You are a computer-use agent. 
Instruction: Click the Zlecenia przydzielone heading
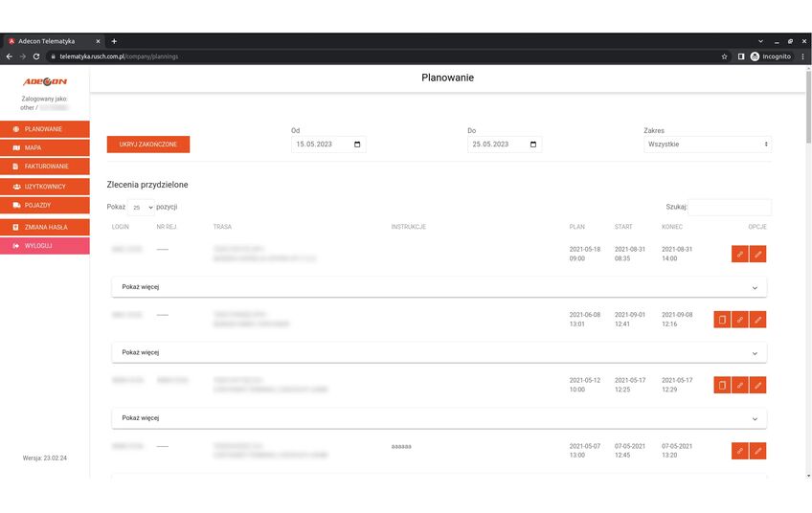coord(147,185)
